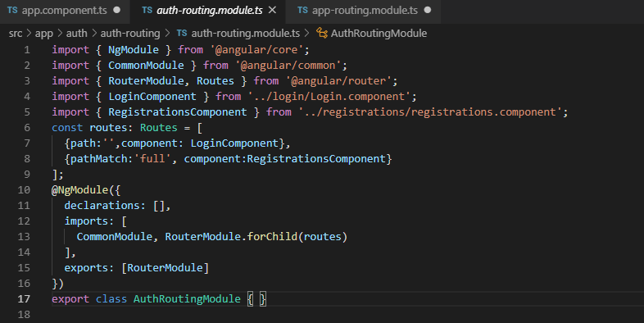Image resolution: width=644 pixels, height=323 pixels.
Task: Click 'LoginComponent' on line 7
Action: pyautogui.click(x=234, y=143)
